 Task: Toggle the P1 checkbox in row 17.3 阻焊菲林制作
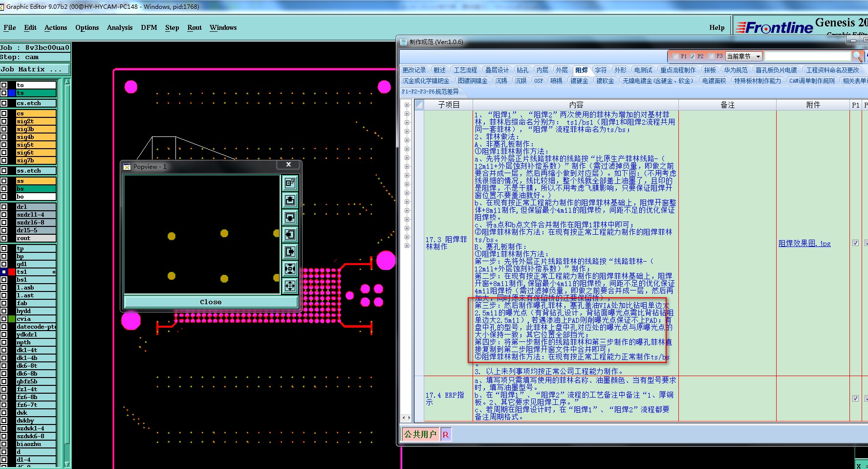(855, 243)
